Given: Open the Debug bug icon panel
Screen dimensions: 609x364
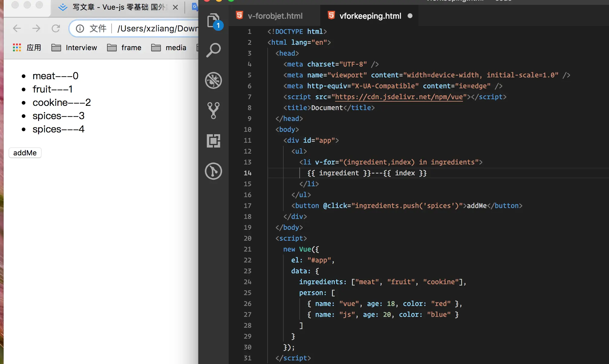Looking at the screenshot, I should tap(213, 80).
